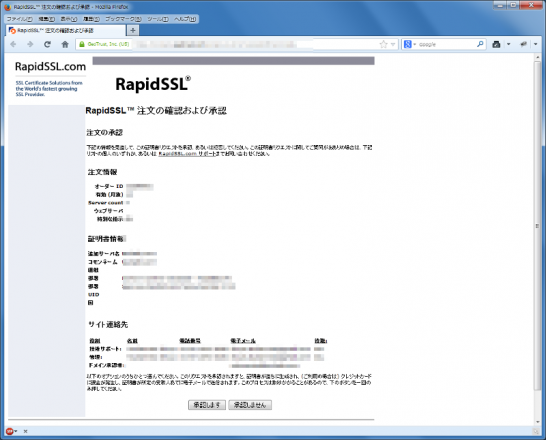Image resolution: width=546 pixels, height=440 pixels.
Task: Open the dropdown at the toolbar's far right
Action: 536,45
